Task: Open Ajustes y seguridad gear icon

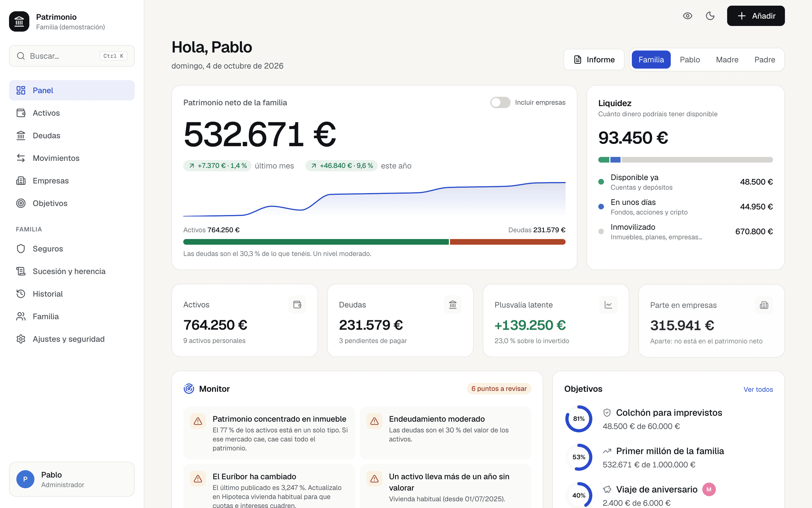Action: click(21, 339)
